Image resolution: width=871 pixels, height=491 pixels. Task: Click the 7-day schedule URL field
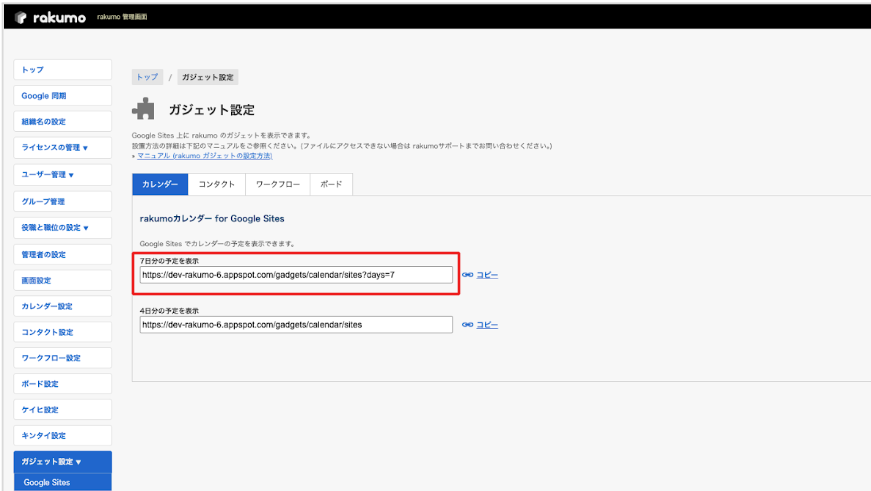coord(296,275)
